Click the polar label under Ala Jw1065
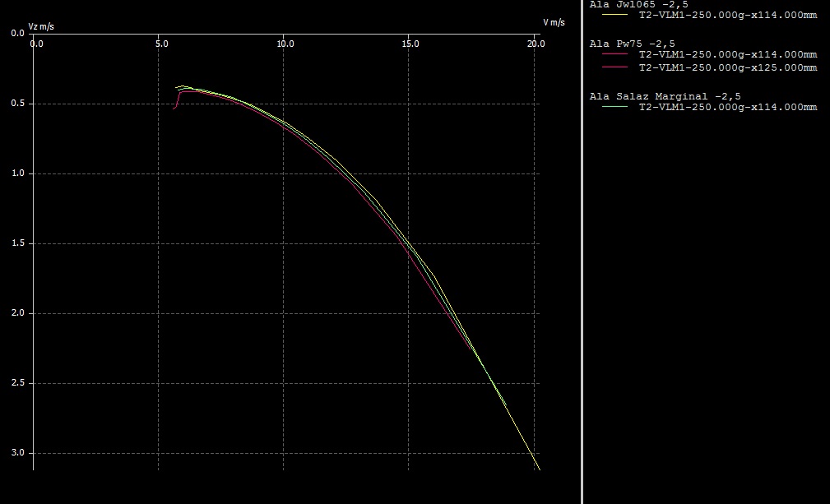Viewport: 830px width, 504px height. 727,15
